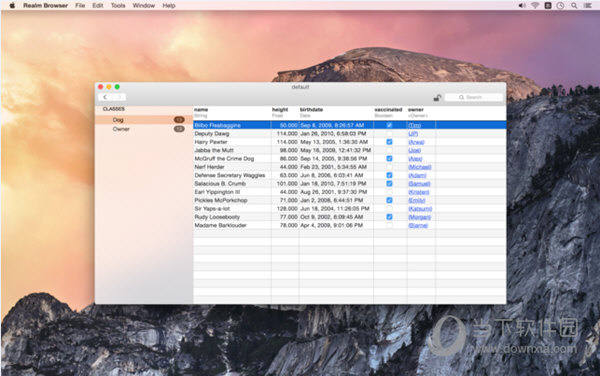Uncheck vaccinated for McGruff the Crime Dog
600x376 pixels.
[x=389, y=158]
